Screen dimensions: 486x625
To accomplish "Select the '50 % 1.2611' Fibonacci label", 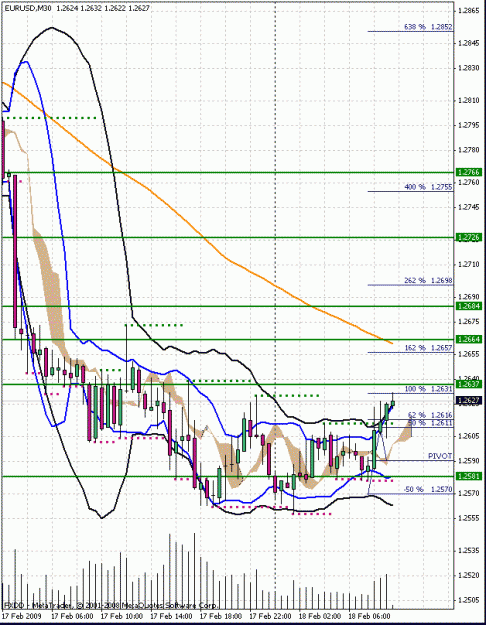I will click(430, 423).
